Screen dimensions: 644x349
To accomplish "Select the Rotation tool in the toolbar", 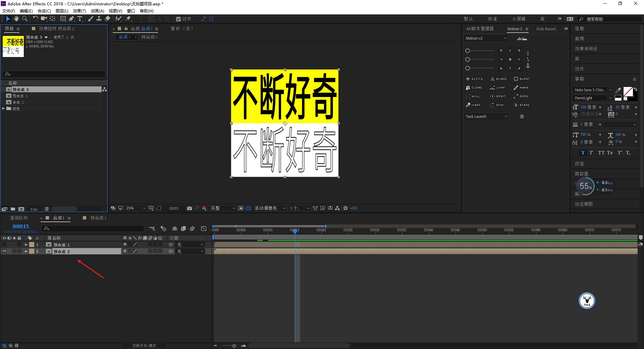I will (x=36, y=19).
